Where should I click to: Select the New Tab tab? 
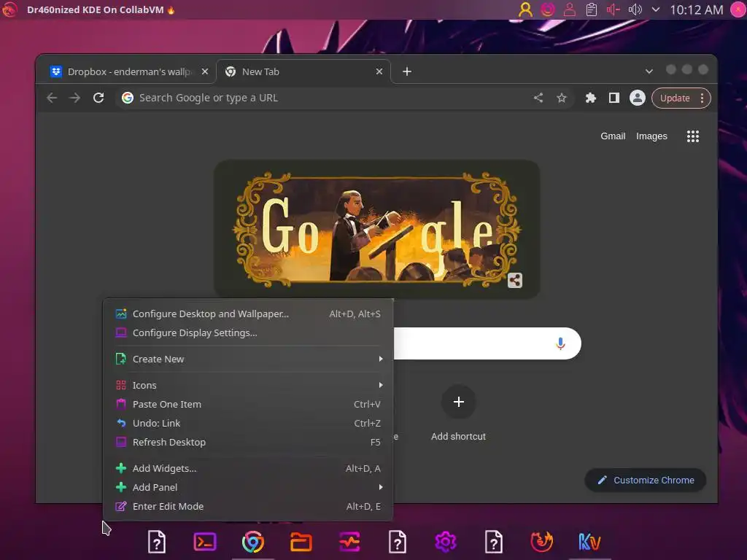pyautogui.click(x=303, y=71)
